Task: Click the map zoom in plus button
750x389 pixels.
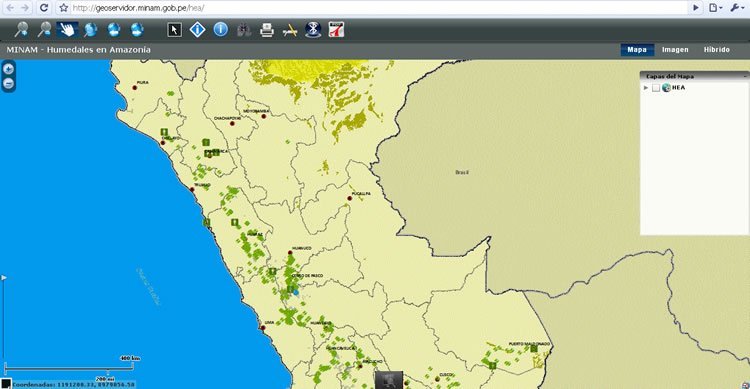Action: [x=9, y=69]
